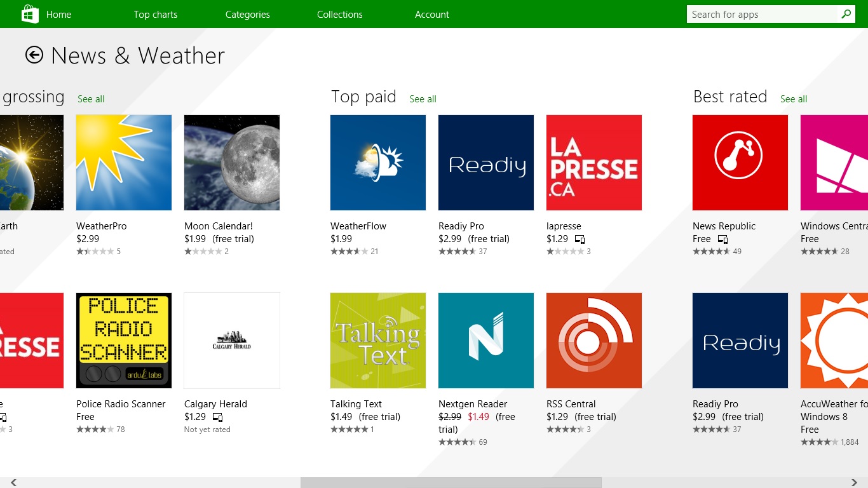Viewport: 868px width, 488px height.
Task: Open Readiy Pro tile under Top paid
Action: pyautogui.click(x=486, y=163)
